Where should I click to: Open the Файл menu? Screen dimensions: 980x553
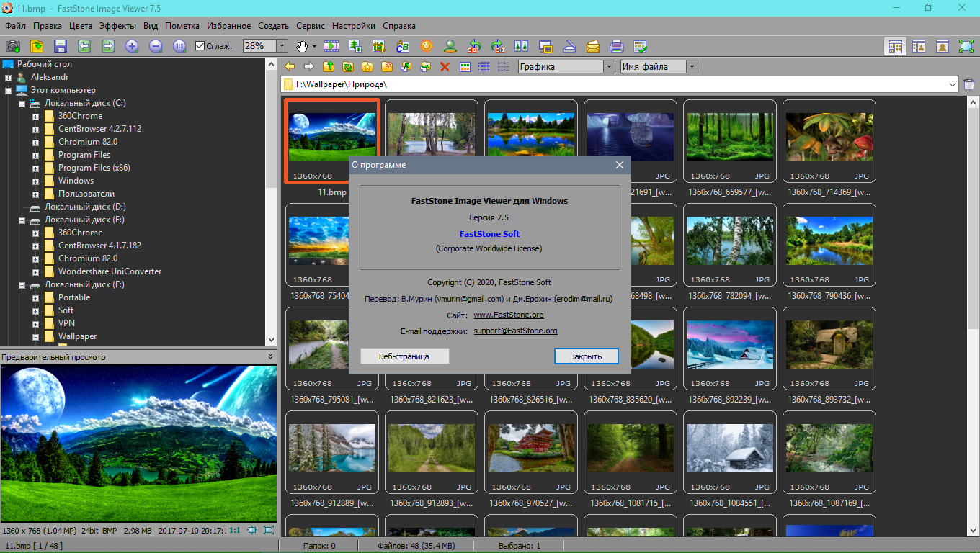coord(15,26)
